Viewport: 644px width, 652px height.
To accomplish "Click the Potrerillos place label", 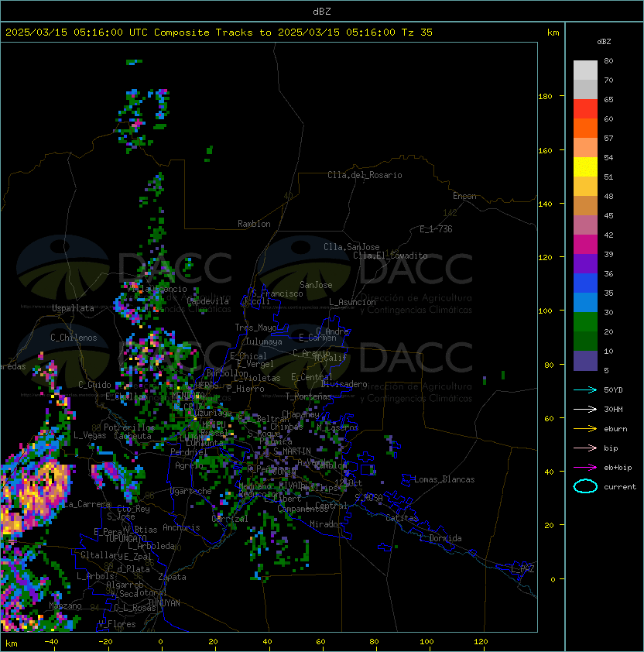I will [x=129, y=427].
